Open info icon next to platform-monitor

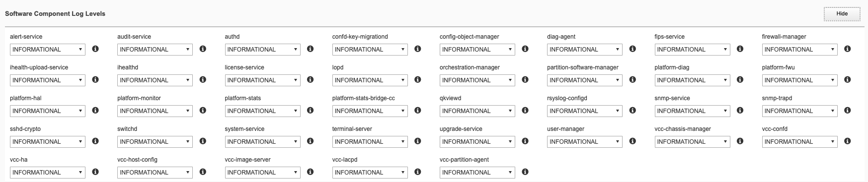[203, 111]
